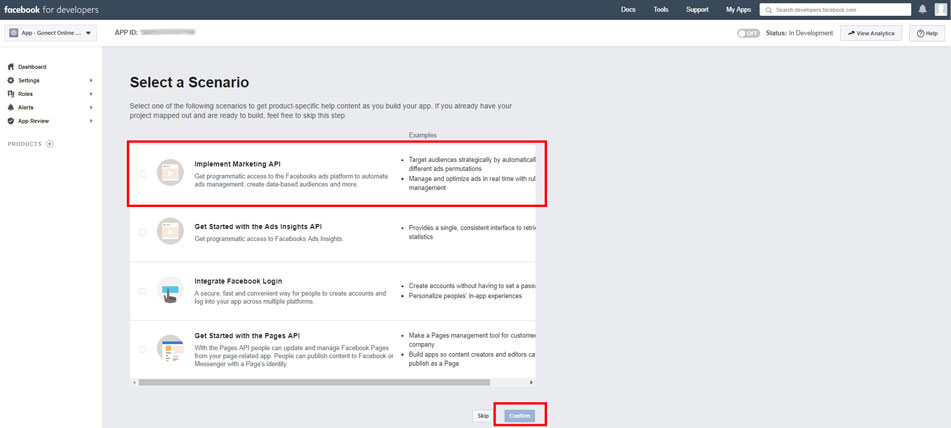Expand the Roles submenu arrow

(92, 94)
